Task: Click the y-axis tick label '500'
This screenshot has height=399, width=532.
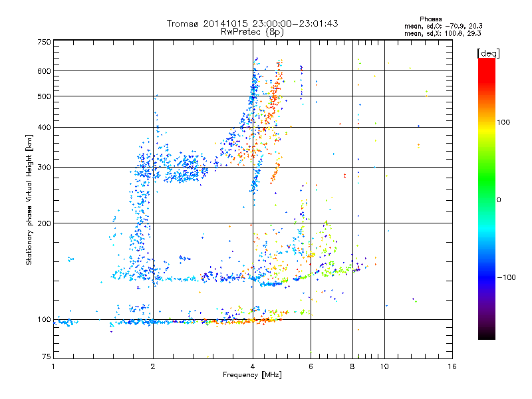Action: click(44, 96)
